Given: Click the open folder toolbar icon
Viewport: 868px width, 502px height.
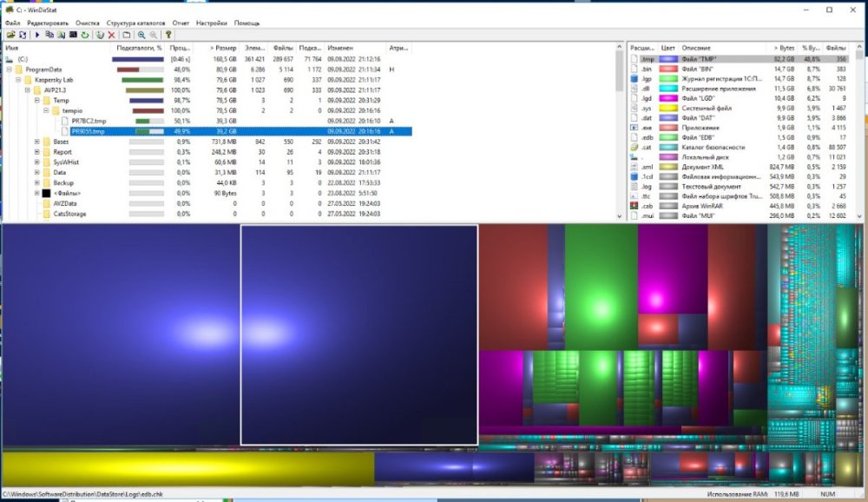Looking at the screenshot, I should (10, 35).
